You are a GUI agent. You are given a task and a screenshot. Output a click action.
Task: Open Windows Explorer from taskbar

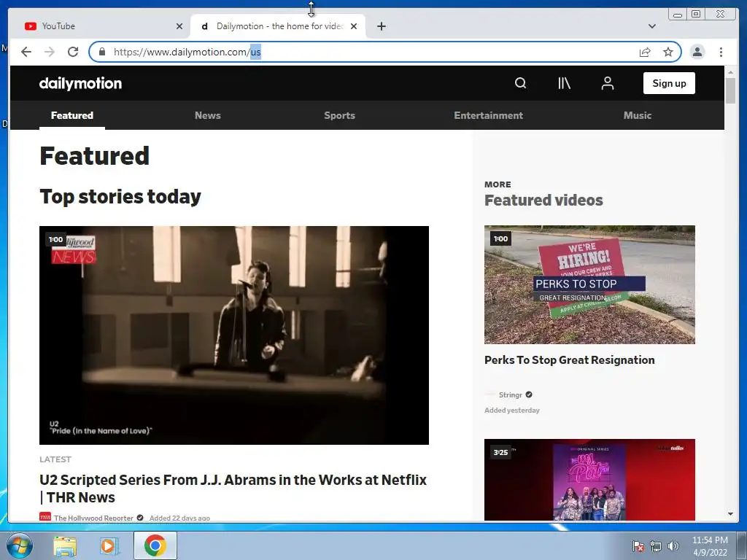click(x=65, y=545)
